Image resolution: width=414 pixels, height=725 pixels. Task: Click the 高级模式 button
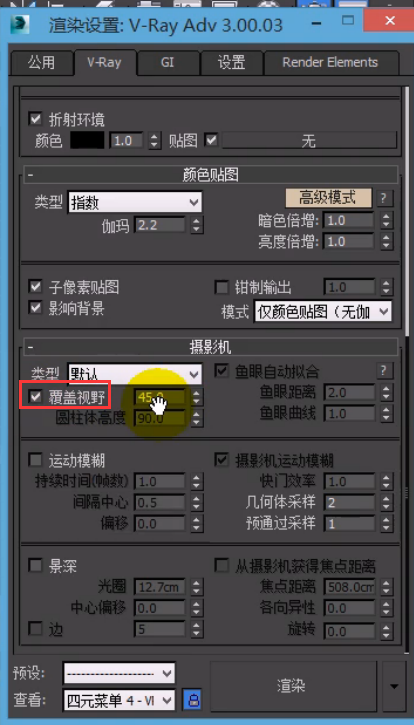328,198
